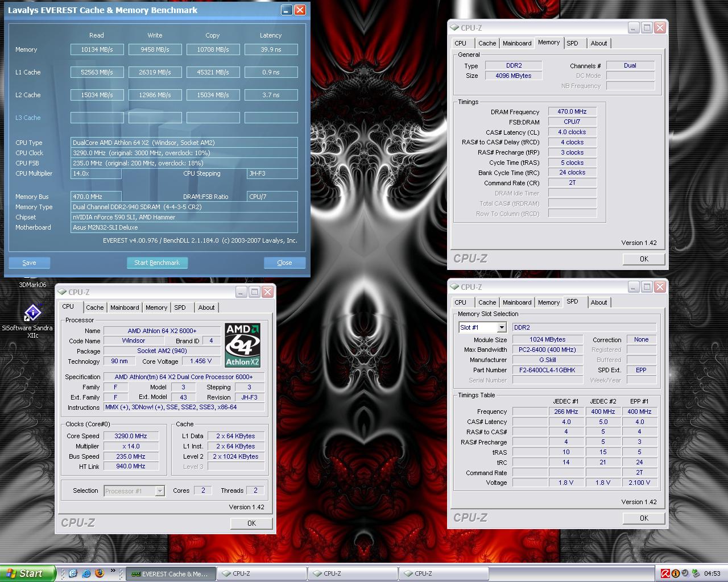Click Start Benchmark in EVEREST
The image size is (728, 582).
click(157, 263)
